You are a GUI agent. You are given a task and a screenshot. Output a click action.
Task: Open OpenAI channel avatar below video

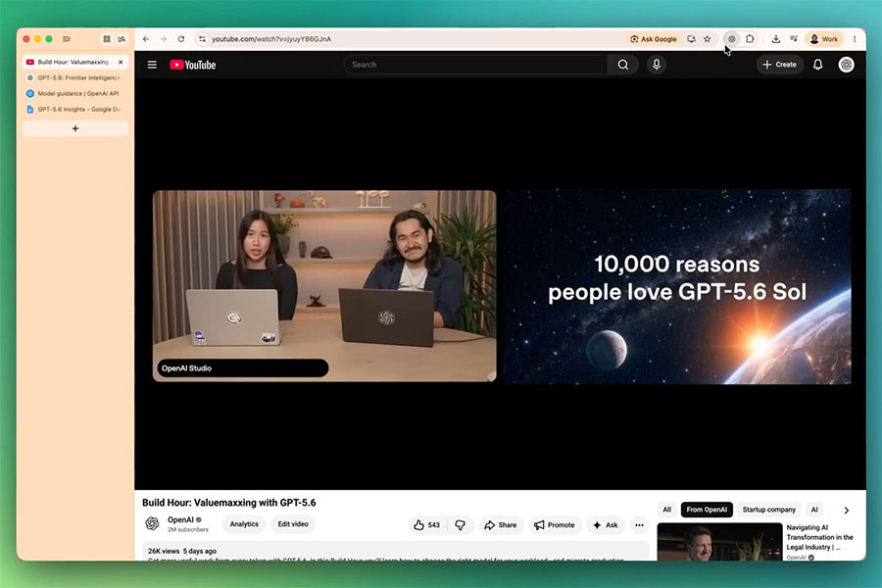pos(152,524)
